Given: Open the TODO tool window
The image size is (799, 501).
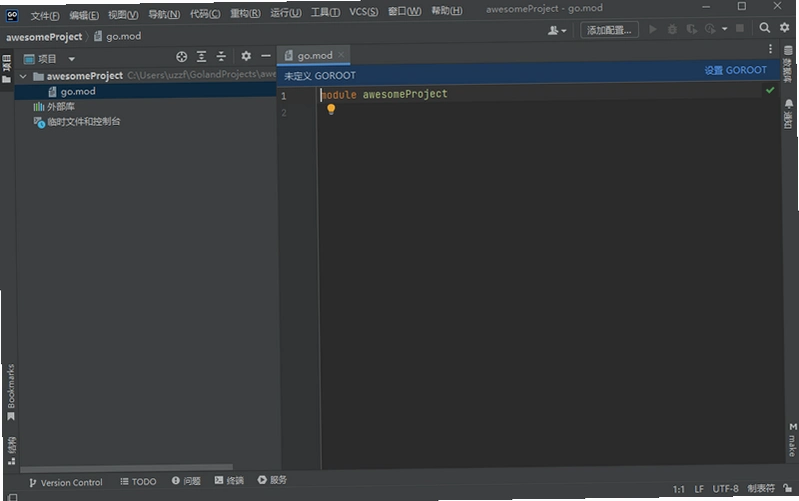Looking at the screenshot, I should pyautogui.click(x=138, y=481).
